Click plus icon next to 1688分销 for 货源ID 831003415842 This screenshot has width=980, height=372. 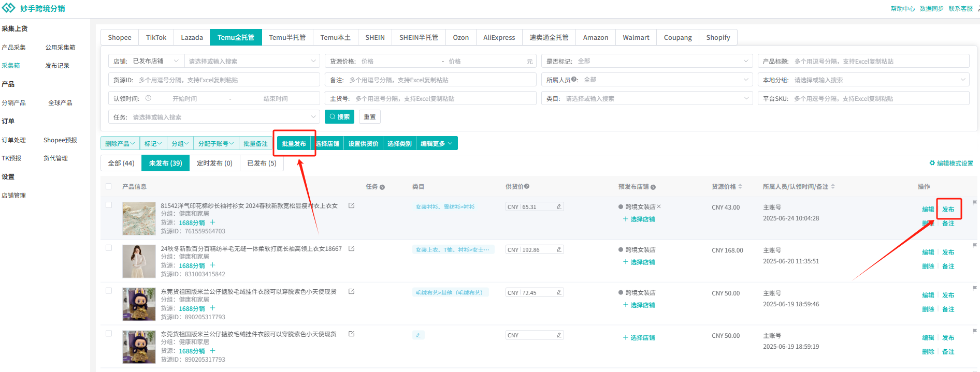click(x=212, y=265)
